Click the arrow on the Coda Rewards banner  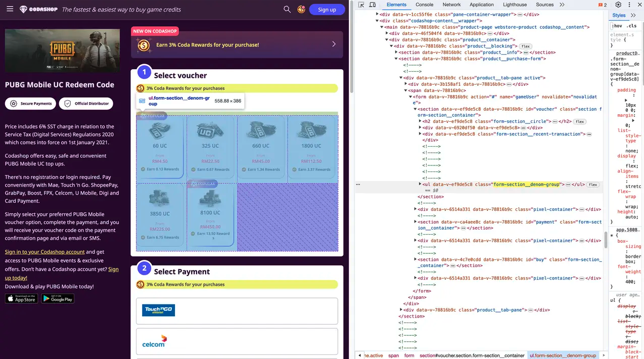click(334, 44)
